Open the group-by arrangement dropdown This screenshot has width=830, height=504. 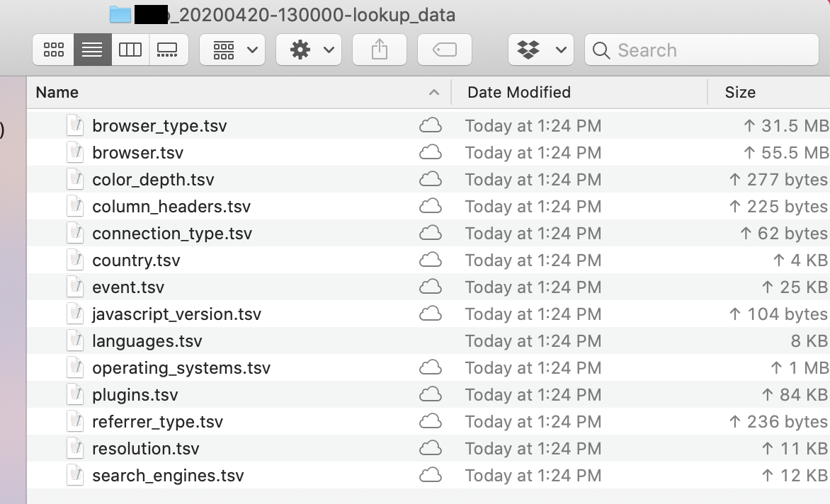(x=232, y=50)
